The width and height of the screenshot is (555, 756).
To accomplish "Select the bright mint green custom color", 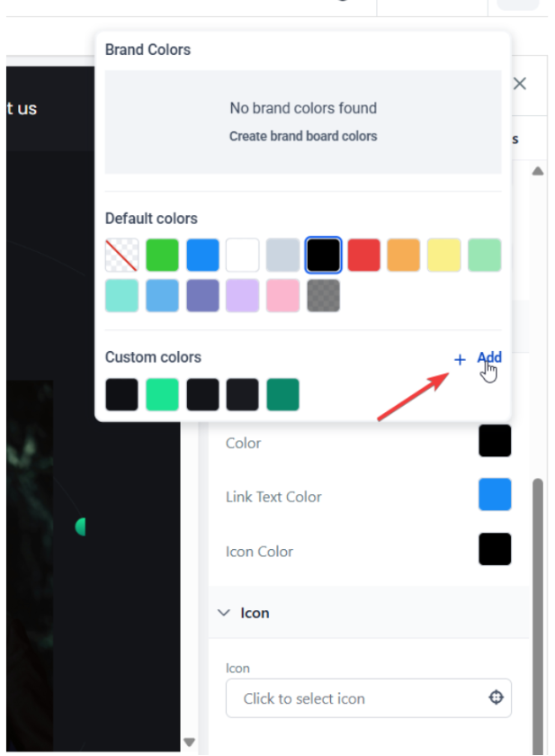I will click(x=162, y=395).
